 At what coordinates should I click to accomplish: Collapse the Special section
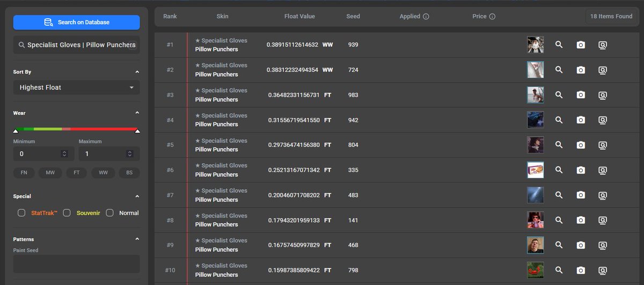[x=137, y=196]
